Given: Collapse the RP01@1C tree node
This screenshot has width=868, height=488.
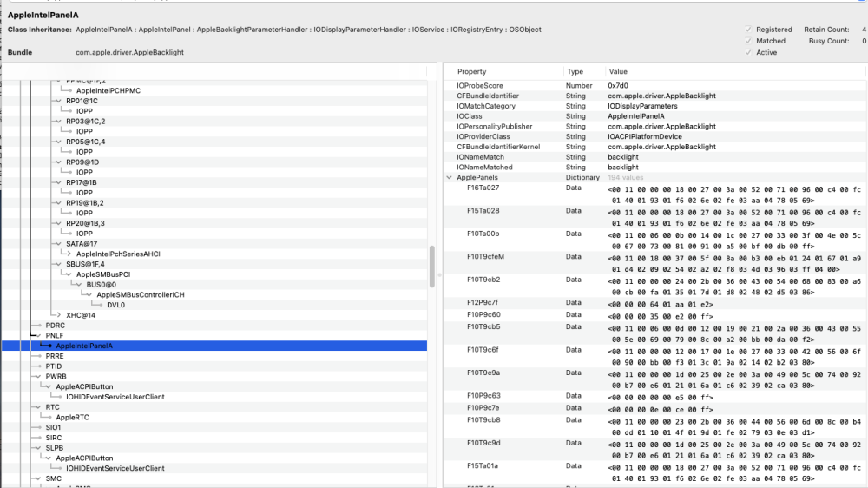Looking at the screenshot, I should [58, 101].
